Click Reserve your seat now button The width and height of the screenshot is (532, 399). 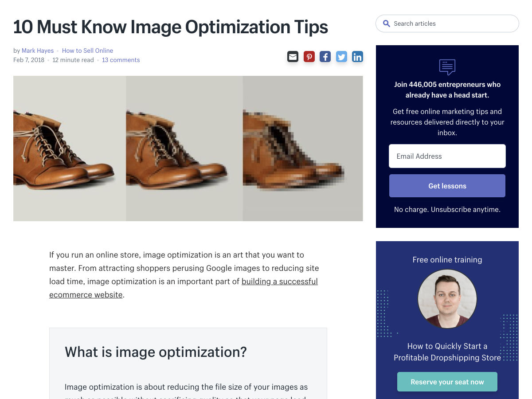[x=447, y=382]
